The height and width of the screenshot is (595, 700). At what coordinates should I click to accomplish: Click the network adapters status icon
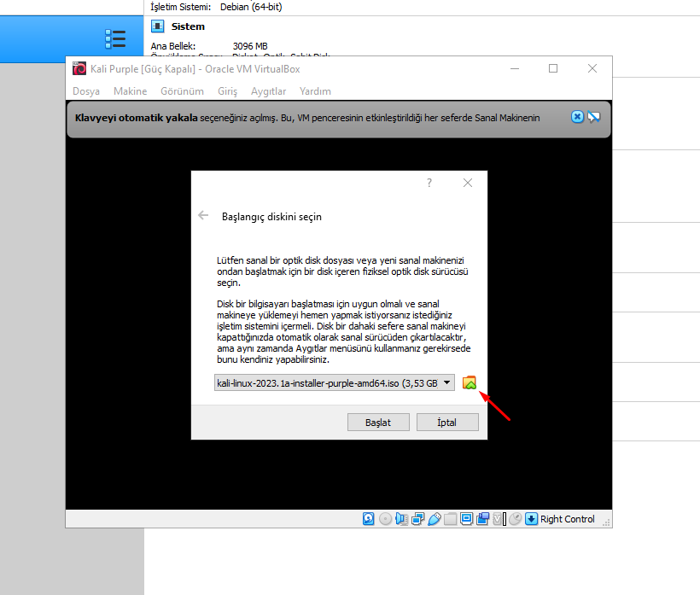pyautogui.click(x=417, y=519)
